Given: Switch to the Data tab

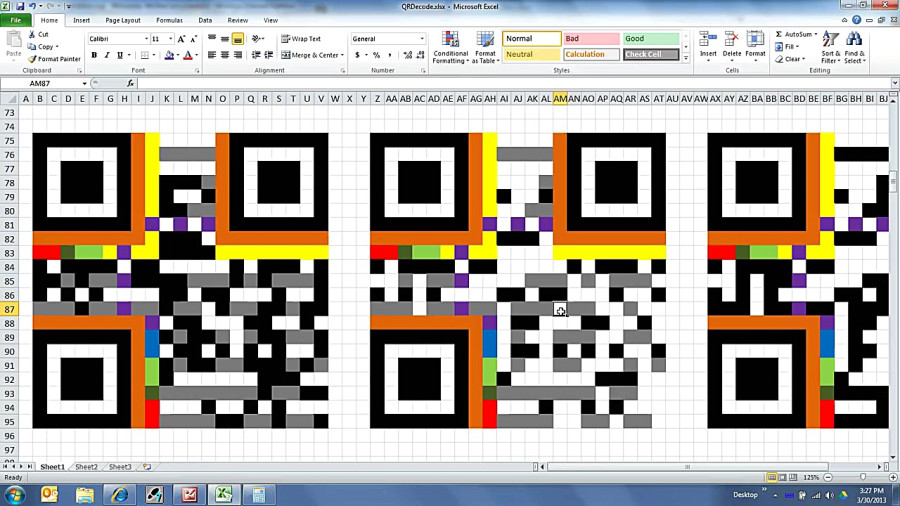Looking at the screenshot, I should [205, 20].
